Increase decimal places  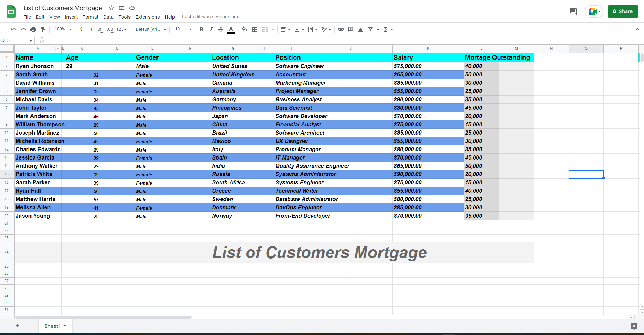[110, 29]
